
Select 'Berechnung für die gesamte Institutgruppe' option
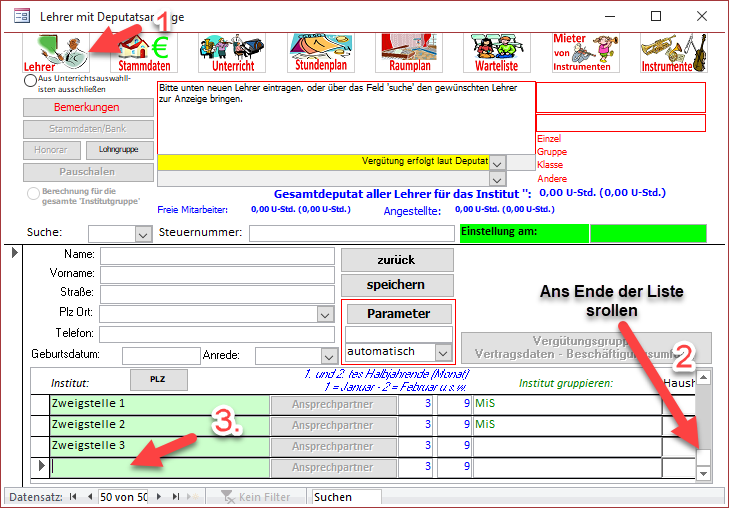click(34, 193)
